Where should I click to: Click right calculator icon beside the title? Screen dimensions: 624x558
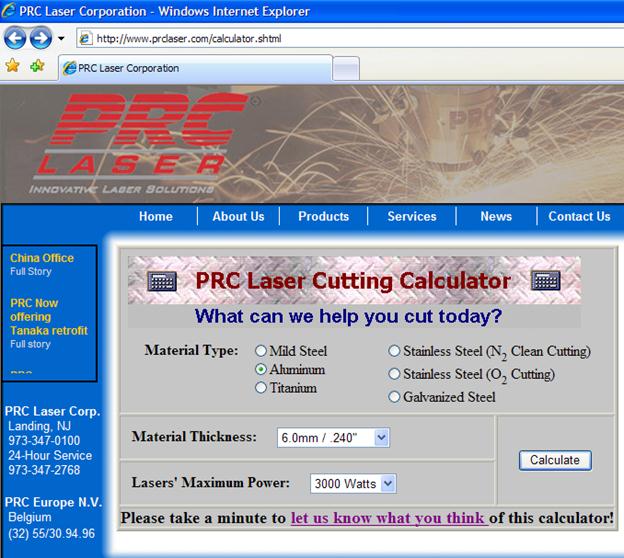[x=546, y=281]
